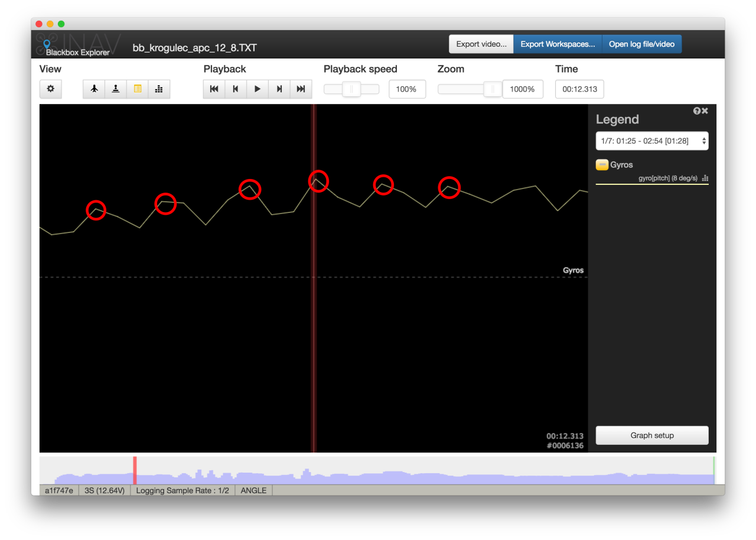Collapse the Gyros group in Legend
This screenshot has height=540, width=756.
603,165
